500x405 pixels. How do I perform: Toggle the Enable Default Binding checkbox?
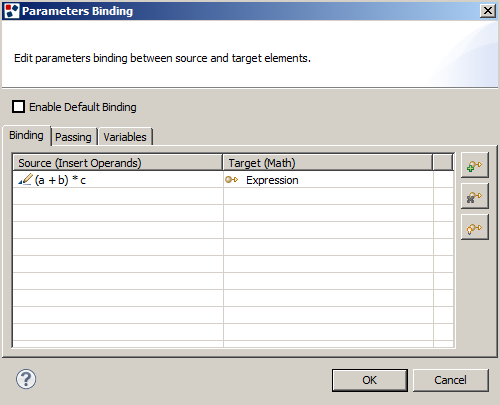[x=18, y=107]
